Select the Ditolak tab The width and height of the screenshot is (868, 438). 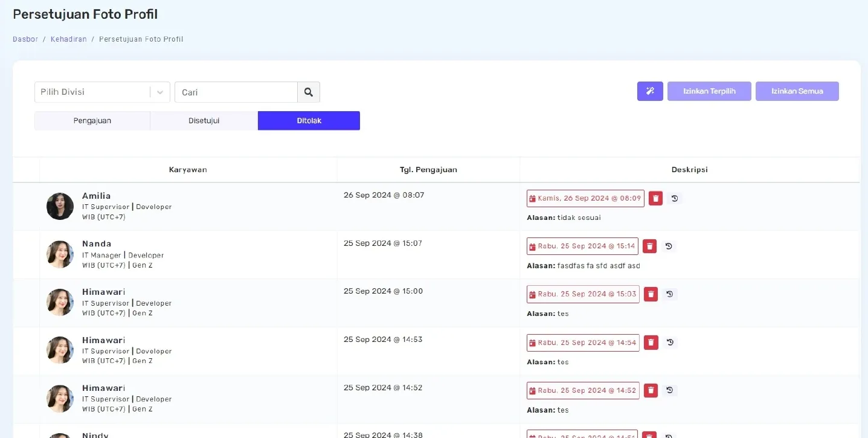pos(309,121)
